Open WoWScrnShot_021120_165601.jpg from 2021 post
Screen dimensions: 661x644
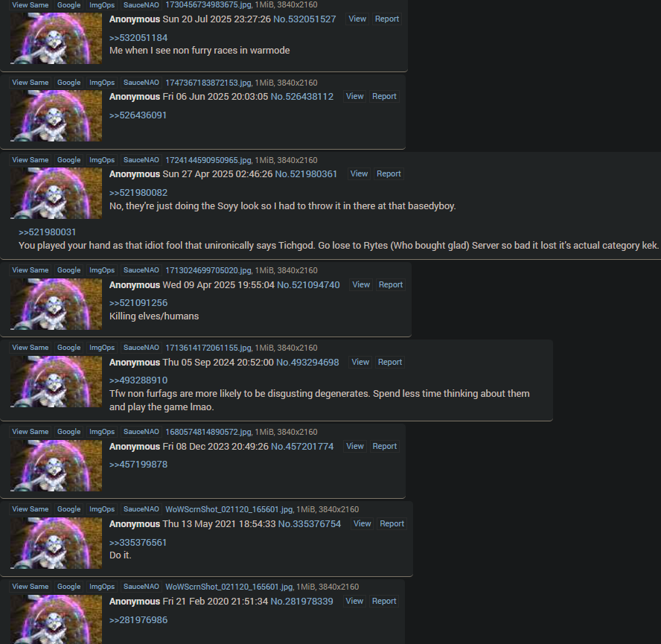coord(229,509)
